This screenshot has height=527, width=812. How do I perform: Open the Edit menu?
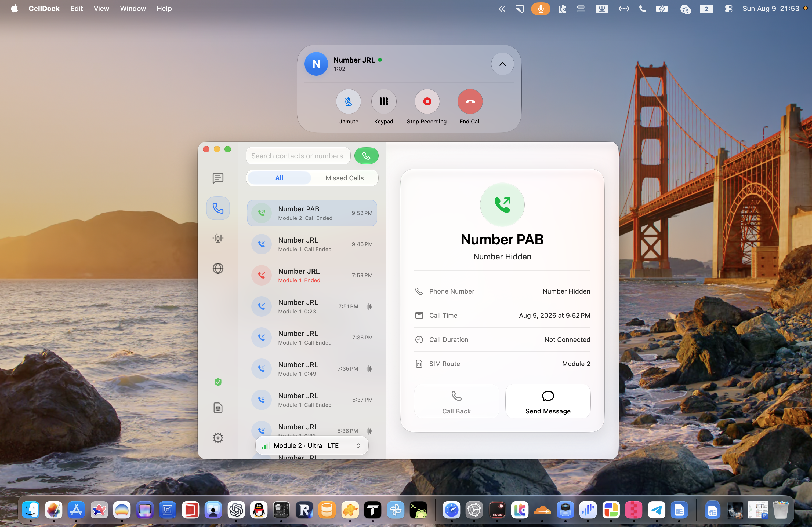click(x=76, y=9)
